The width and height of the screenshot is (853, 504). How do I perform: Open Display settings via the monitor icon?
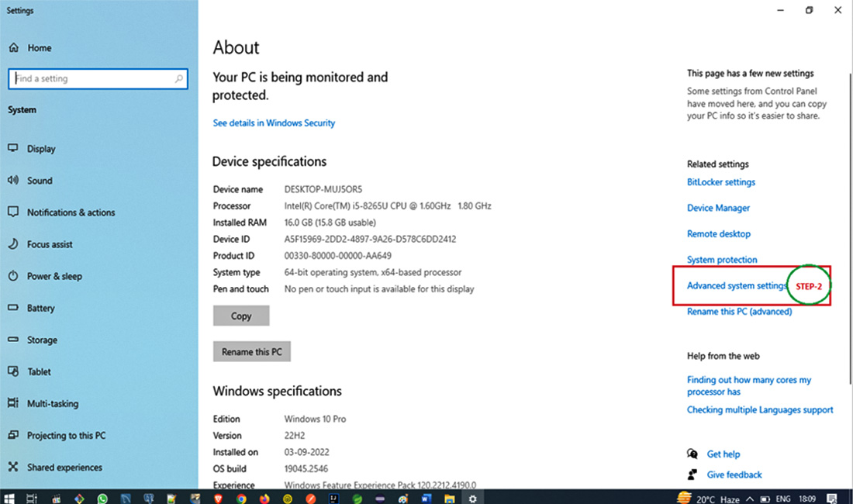[13, 148]
